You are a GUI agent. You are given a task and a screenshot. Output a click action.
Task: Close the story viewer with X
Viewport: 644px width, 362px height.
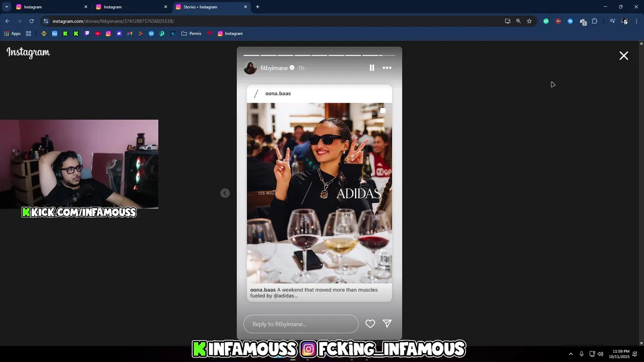pos(624,56)
